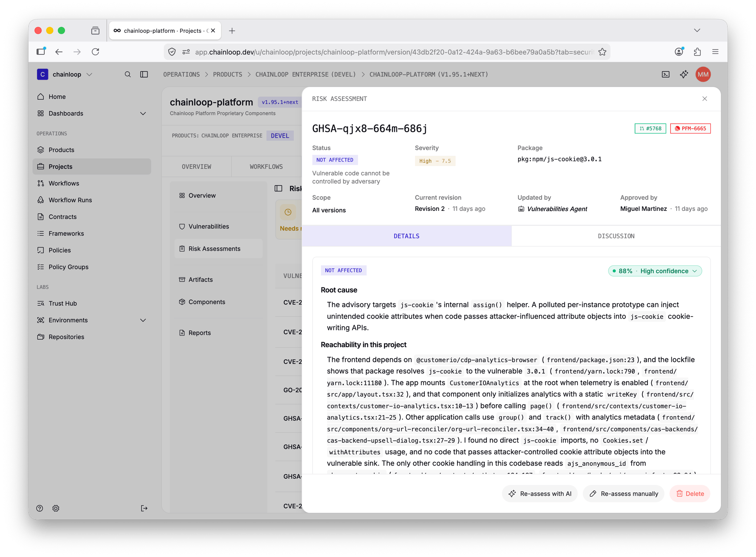Open Policy Groups in the sidebar
The width and height of the screenshot is (756, 557).
(x=91, y=267)
